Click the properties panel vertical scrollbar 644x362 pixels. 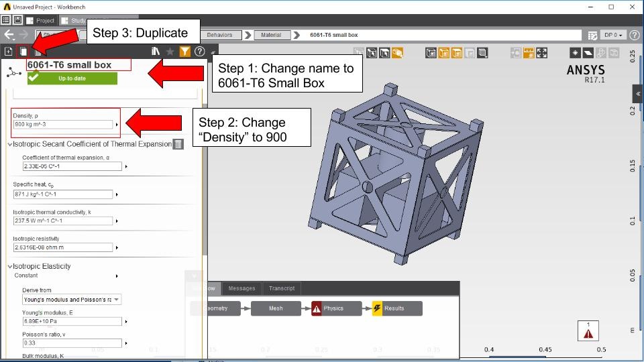coord(205,178)
